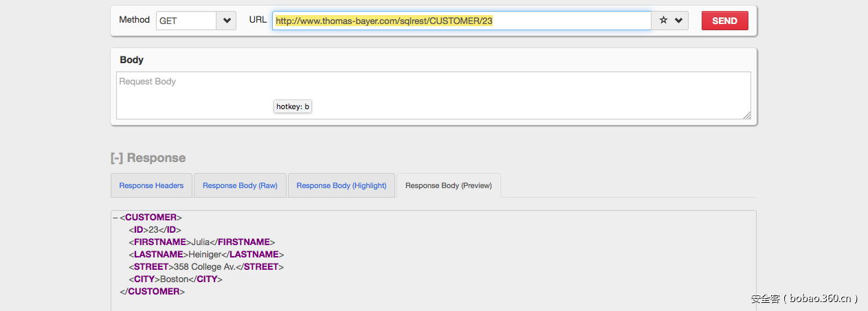This screenshot has width=868, height=311.
Task: Expand the favorites chevron beside the star
Action: 679,21
